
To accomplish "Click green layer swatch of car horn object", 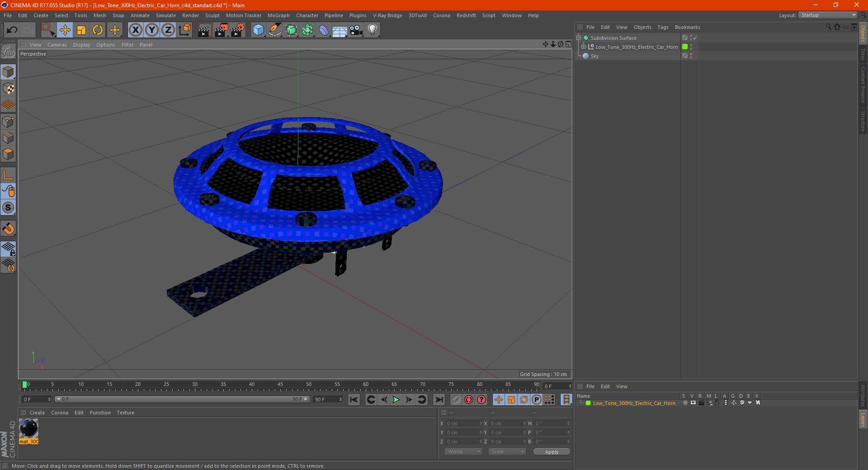I will [x=685, y=47].
